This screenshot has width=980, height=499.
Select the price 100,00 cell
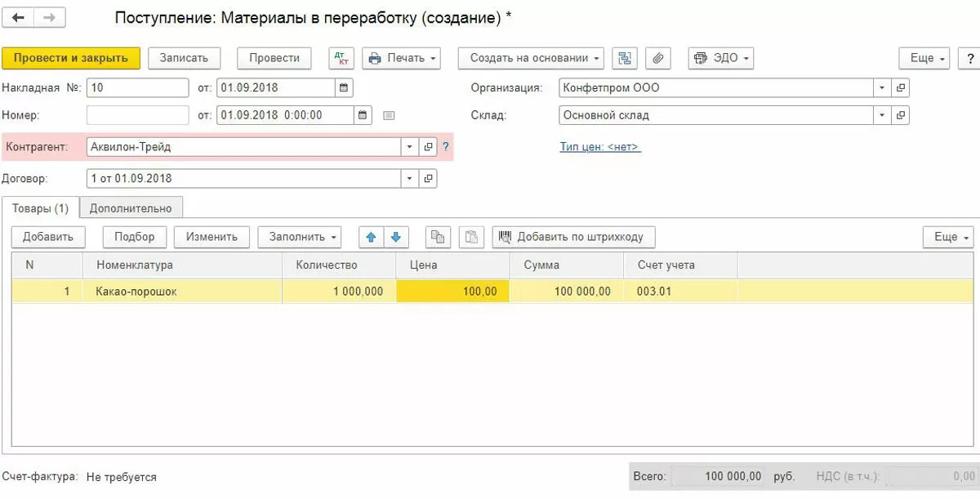click(453, 291)
